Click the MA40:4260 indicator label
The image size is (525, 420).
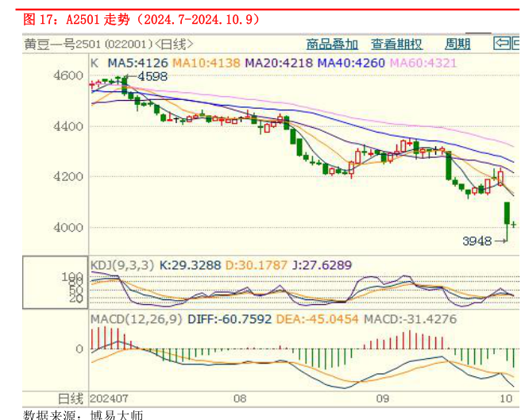click(350, 62)
